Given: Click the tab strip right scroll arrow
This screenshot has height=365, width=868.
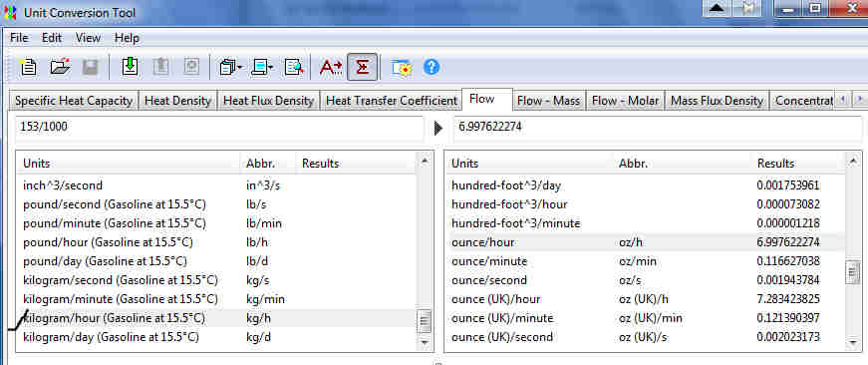Looking at the screenshot, I should click(x=859, y=100).
